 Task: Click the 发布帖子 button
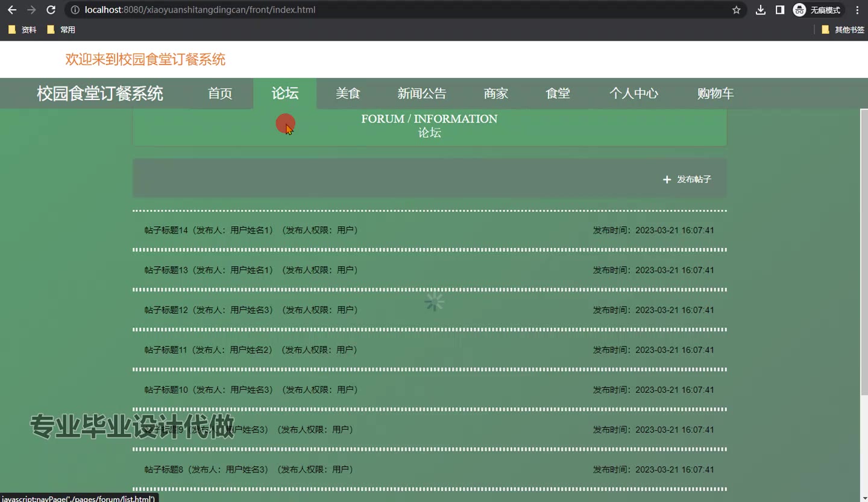[x=687, y=179]
